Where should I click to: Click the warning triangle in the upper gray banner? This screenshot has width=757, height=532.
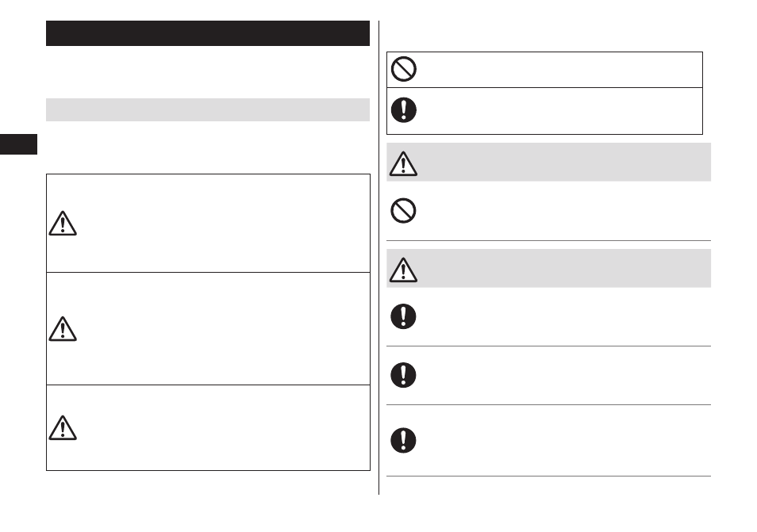click(x=403, y=163)
